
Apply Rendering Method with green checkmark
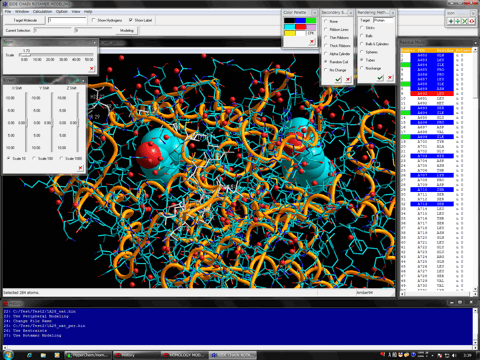click(x=380, y=78)
